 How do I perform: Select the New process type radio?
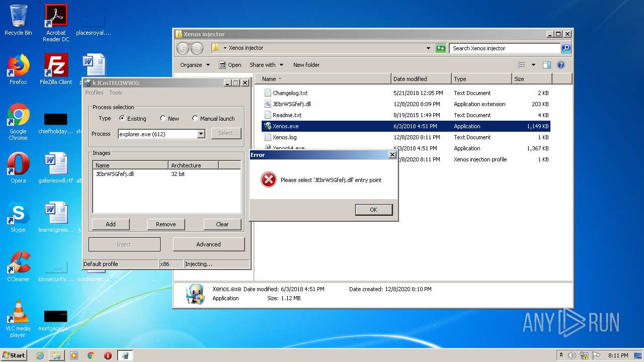click(163, 119)
